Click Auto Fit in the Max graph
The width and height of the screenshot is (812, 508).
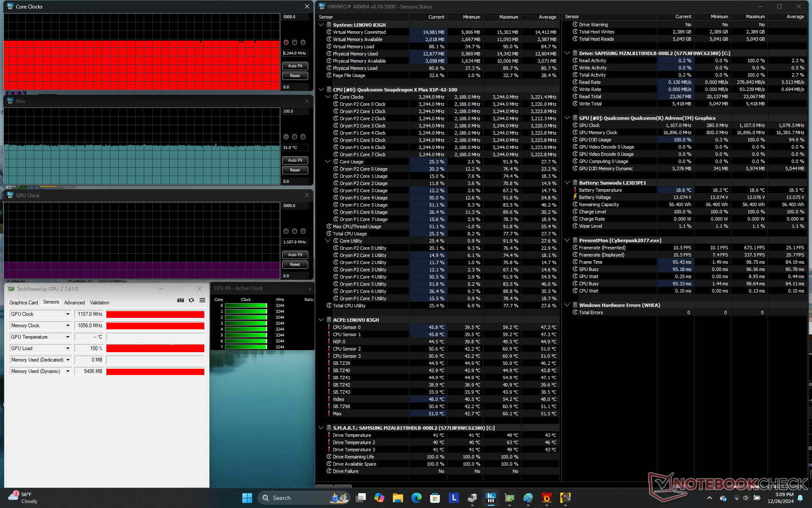tap(295, 160)
